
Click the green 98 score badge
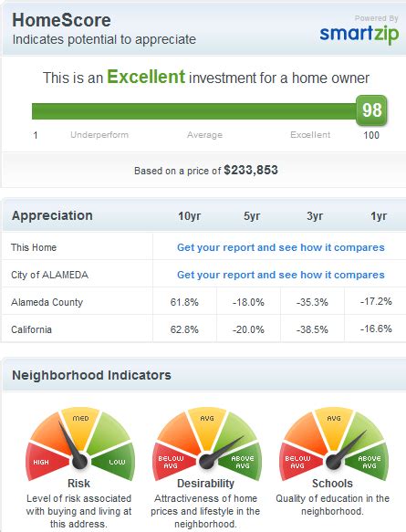(371, 110)
